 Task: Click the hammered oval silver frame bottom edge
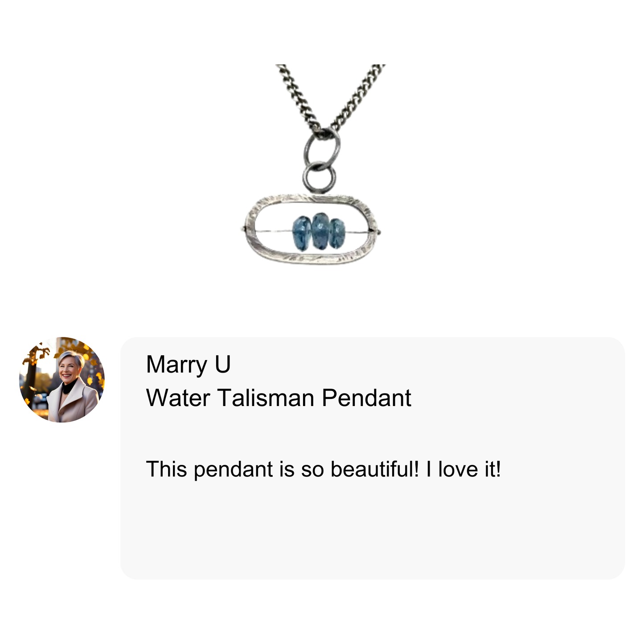(312, 259)
